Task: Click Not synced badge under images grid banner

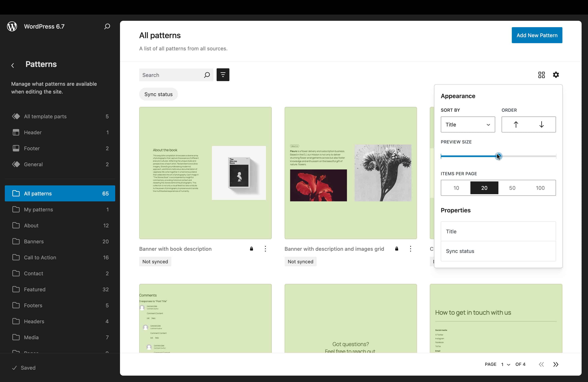Action: point(300,262)
